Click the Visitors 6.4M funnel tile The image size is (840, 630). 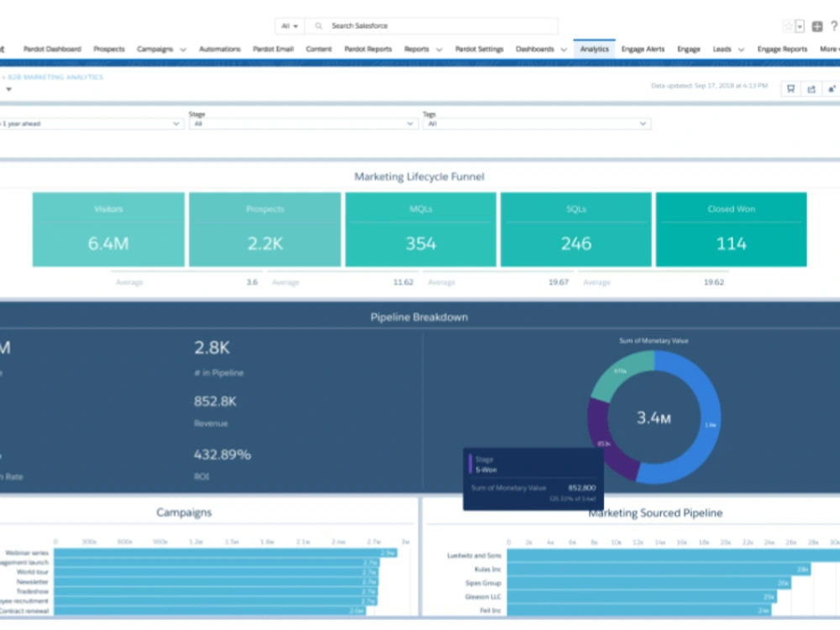[x=108, y=229]
